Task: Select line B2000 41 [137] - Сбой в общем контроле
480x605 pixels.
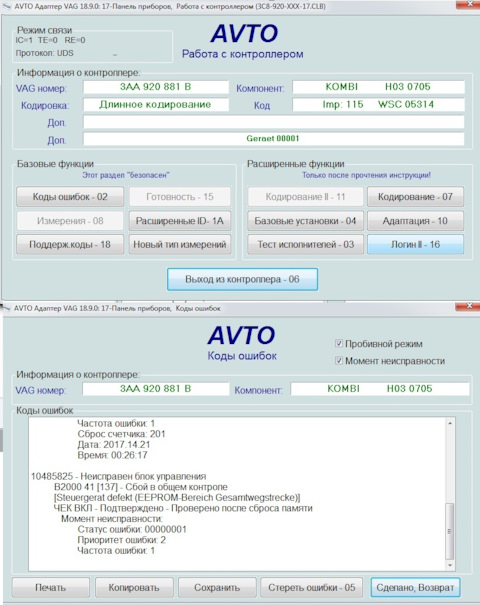Action: tap(140, 487)
